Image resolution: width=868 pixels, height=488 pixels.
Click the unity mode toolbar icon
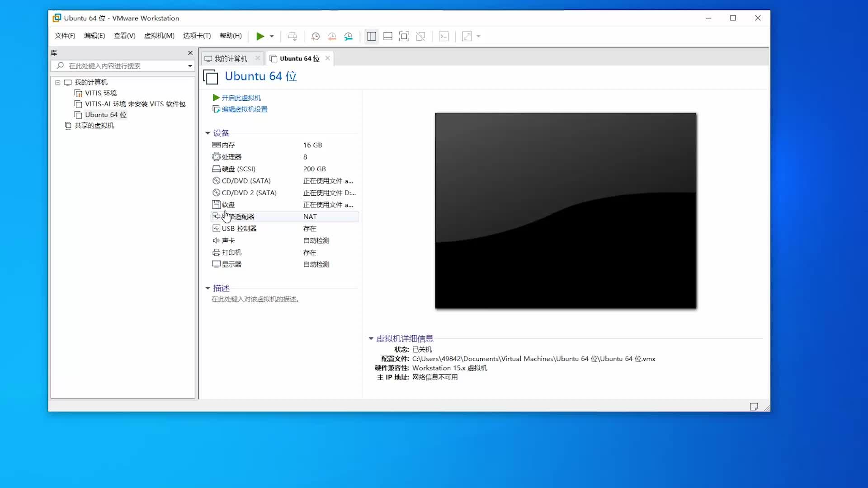(x=420, y=36)
